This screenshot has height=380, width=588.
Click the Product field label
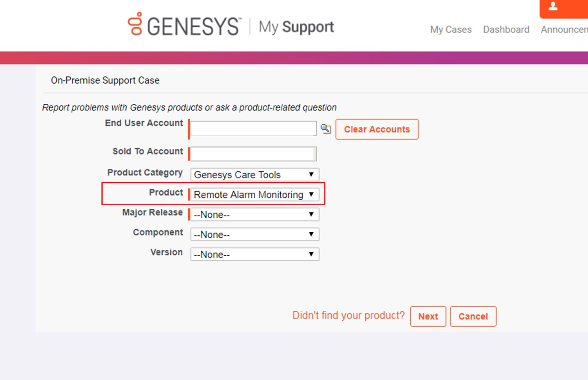[x=166, y=192]
